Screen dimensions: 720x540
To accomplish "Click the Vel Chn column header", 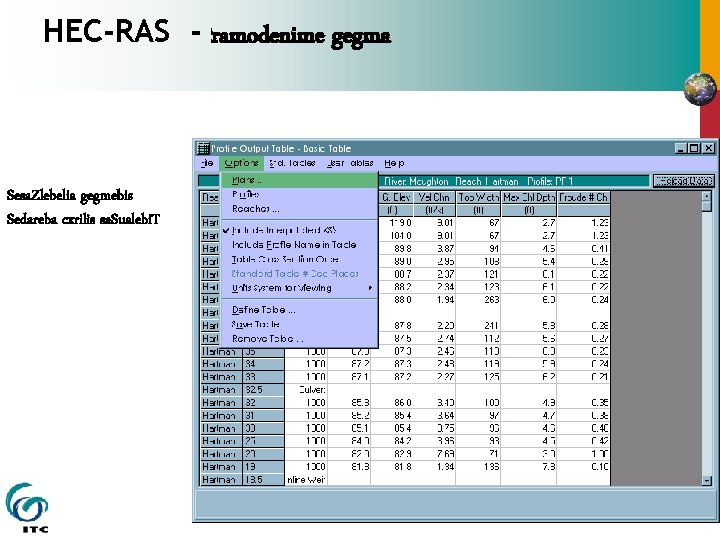I will point(434,197).
